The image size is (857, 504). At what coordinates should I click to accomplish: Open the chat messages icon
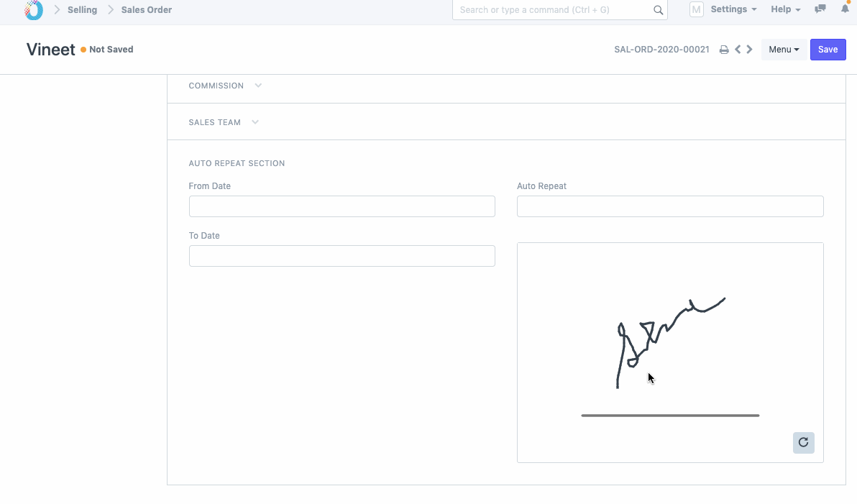coord(820,9)
